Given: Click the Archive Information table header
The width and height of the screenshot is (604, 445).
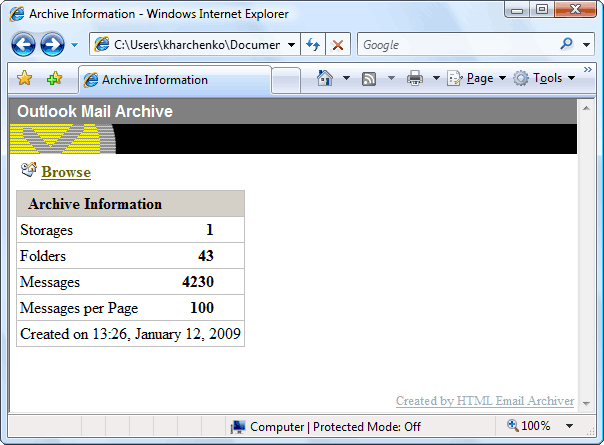Looking at the screenshot, I should (131, 204).
